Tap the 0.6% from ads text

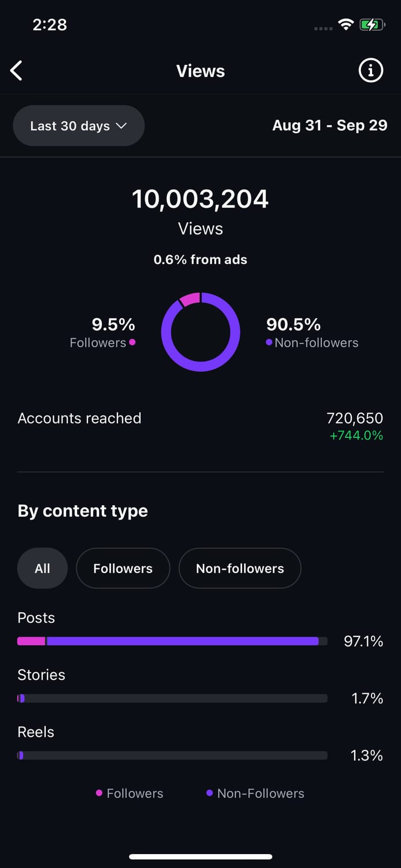(x=200, y=260)
